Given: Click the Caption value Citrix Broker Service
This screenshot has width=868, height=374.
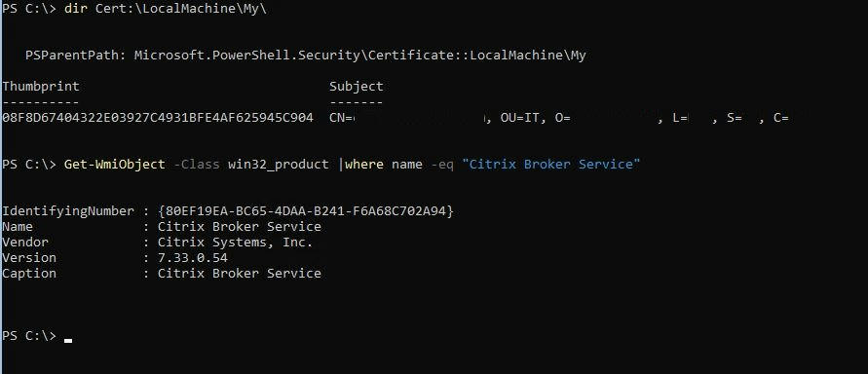Looking at the screenshot, I should pos(239,274).
